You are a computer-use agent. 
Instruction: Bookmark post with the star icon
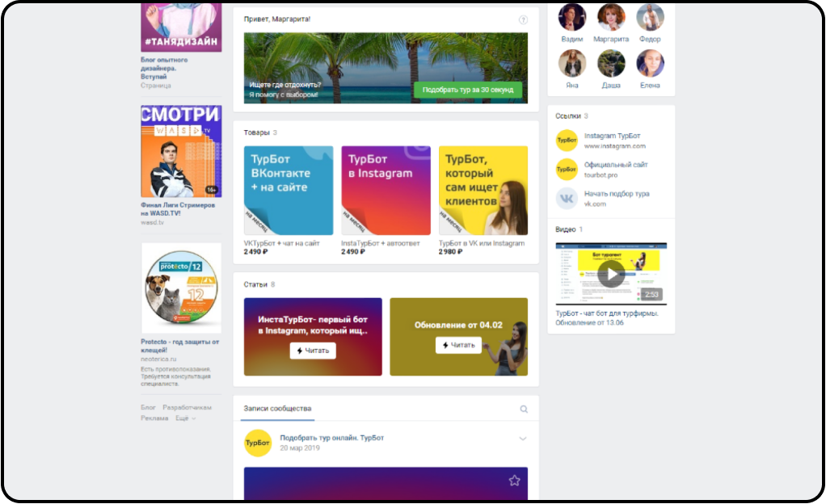point(515,481)
